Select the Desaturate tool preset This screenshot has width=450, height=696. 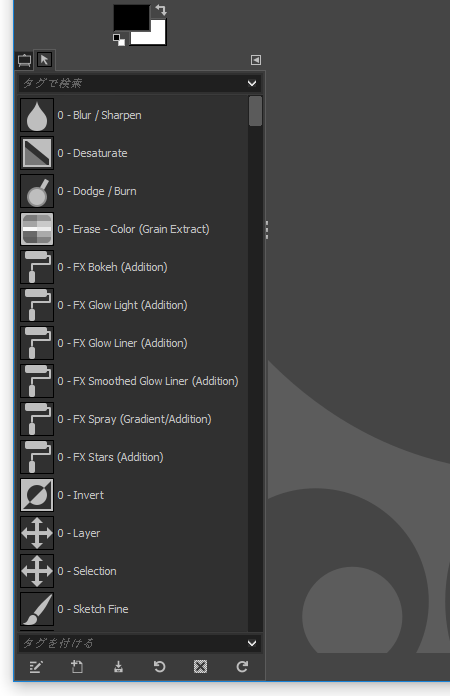point(134,153)
